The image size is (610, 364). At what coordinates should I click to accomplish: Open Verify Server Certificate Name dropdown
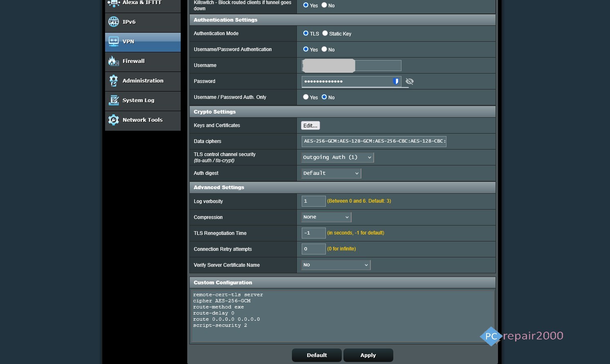coord(336,265)
